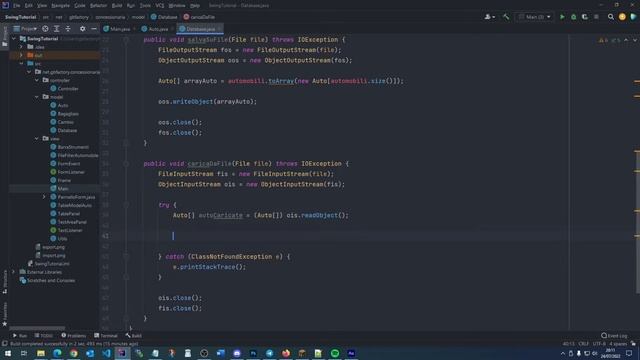Open the Project view selector dropdown
This screenshot has width=640, height=360.
point(24,29)
